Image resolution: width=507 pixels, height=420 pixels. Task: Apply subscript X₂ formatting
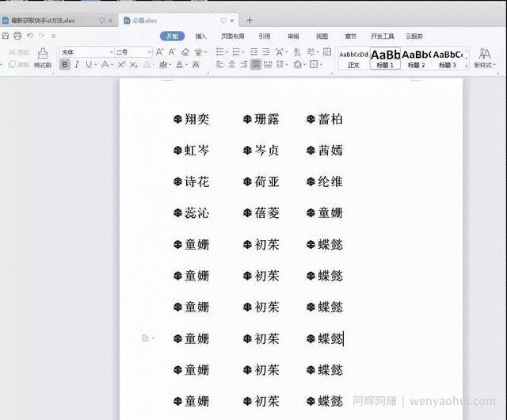(134, 65)
